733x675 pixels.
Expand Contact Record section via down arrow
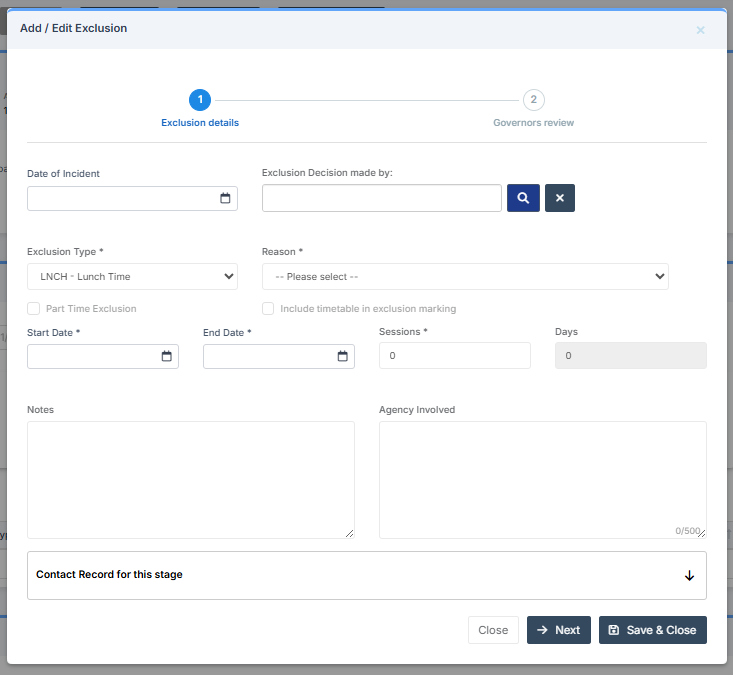coord(689,575)
